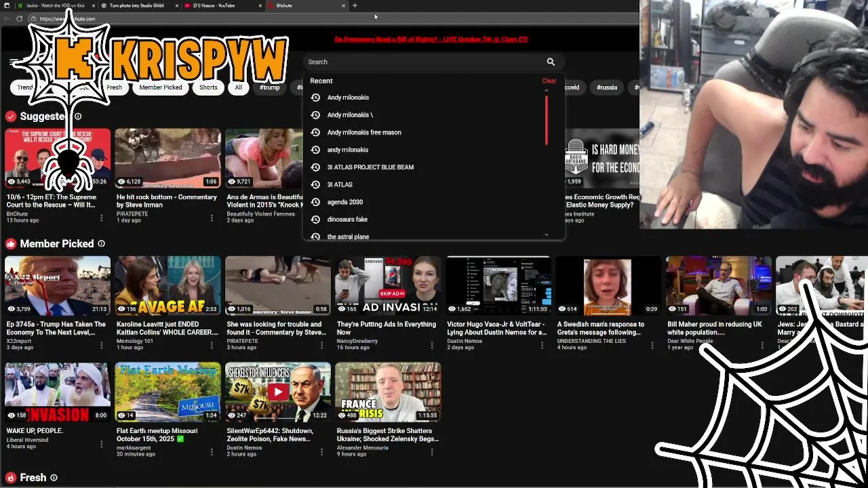This screenshot has width=868, height=488.
Task: Open options menu for Flat Earth meetup video
Action: click(212, 451)
